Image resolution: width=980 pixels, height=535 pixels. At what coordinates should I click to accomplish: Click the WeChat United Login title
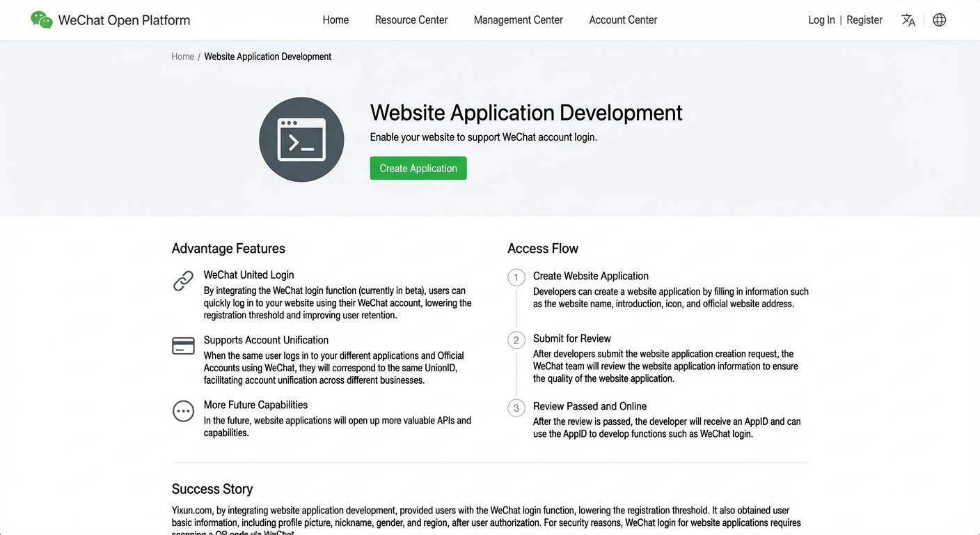pyautogui.click(x=249, y=275)
